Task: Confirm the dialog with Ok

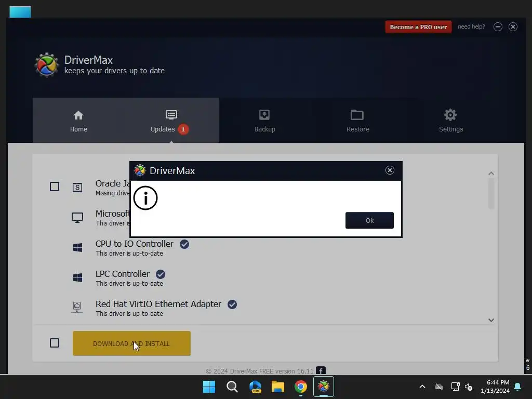Action: [369, 220]
